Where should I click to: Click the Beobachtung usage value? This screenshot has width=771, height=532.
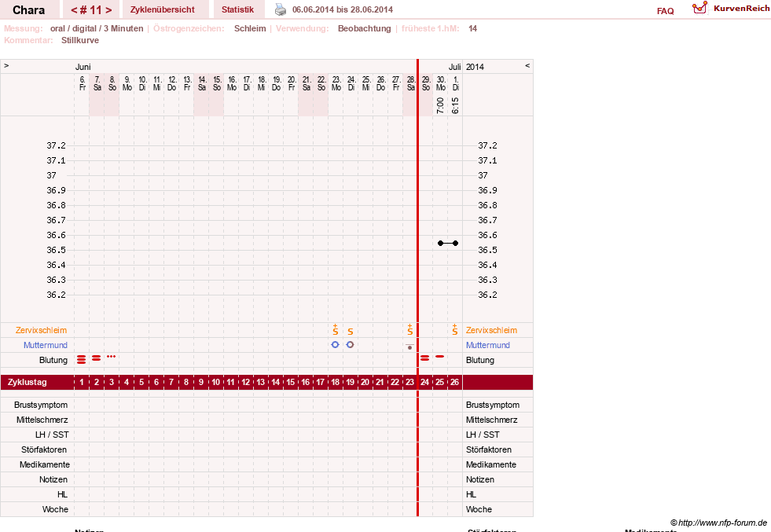tap(365, 28)
